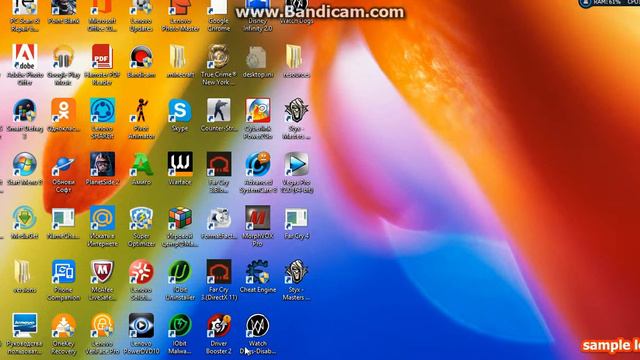Open IObit Malware Fighter shortcut

(x=180, y=334)
